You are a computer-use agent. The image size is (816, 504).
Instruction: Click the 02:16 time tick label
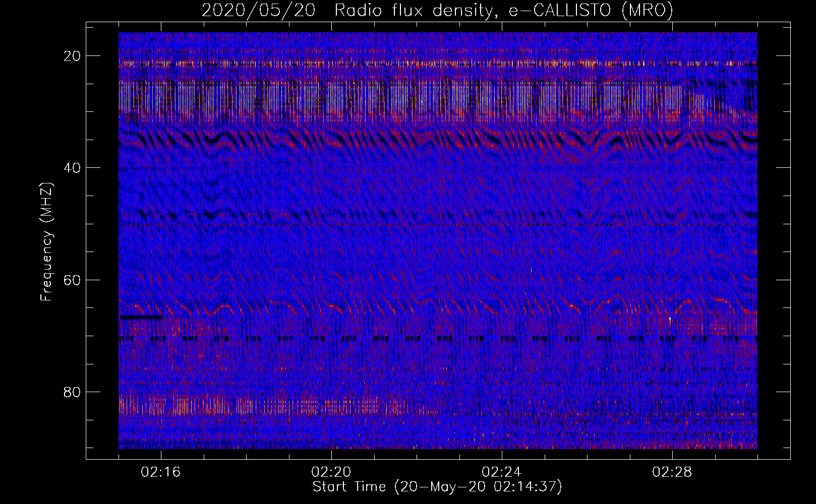point(161,472)
